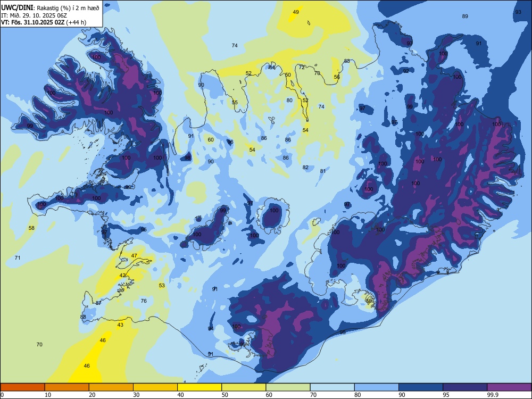The width and height of the screenshot is (532, 399).
Task: Click the humidity value 82 on the map
Action: 306,167
